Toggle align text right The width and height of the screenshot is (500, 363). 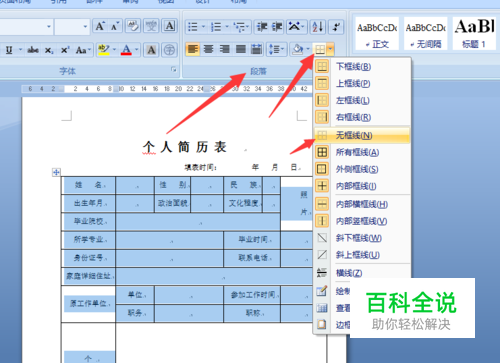pyautogui.click(x=225, y=50)
